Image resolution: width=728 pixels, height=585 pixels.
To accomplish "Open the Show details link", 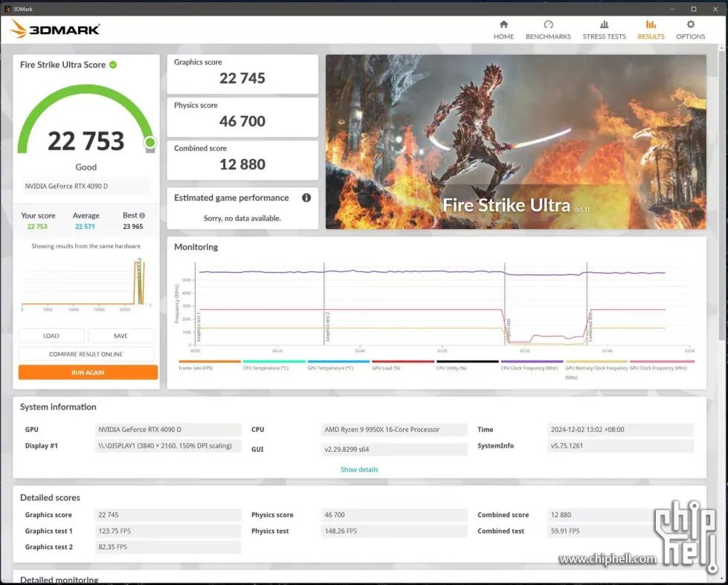I will (x=359, y=469).
